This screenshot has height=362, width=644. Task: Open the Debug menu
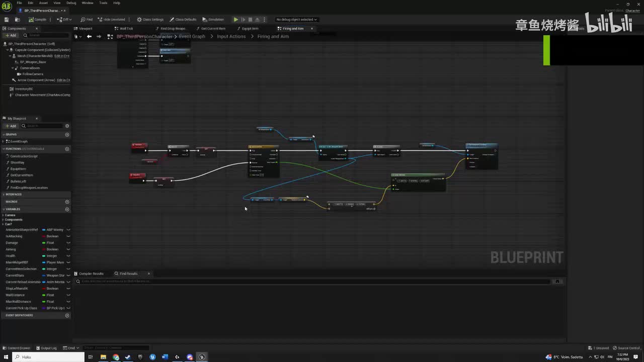point(71,3)
